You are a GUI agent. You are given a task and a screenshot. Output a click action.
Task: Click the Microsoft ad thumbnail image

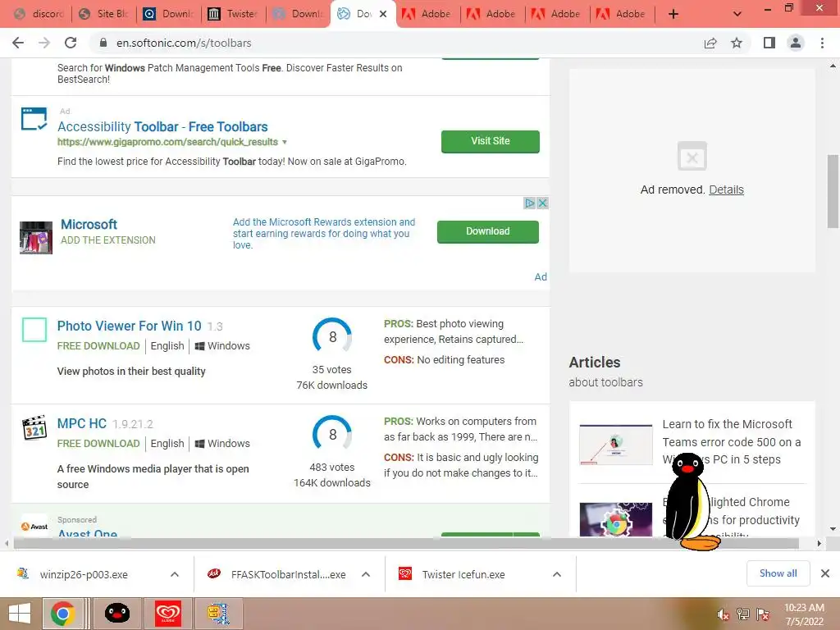click(36, 237)
